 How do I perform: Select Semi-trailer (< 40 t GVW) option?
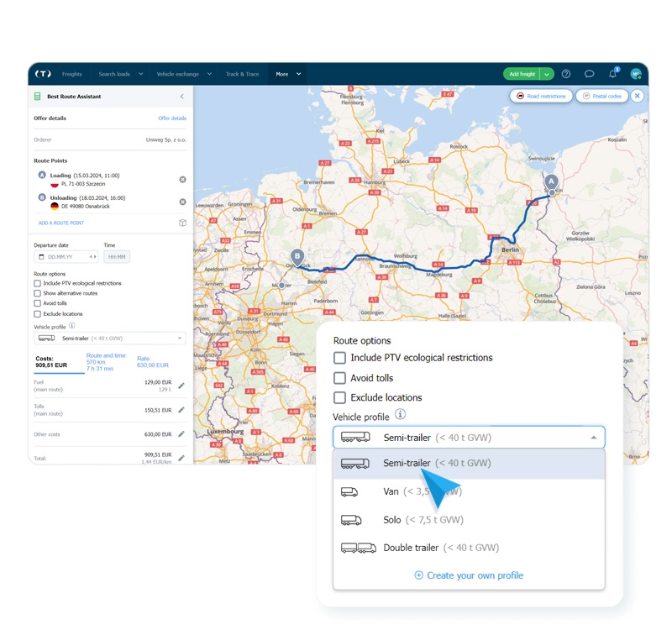coord(469,464)
